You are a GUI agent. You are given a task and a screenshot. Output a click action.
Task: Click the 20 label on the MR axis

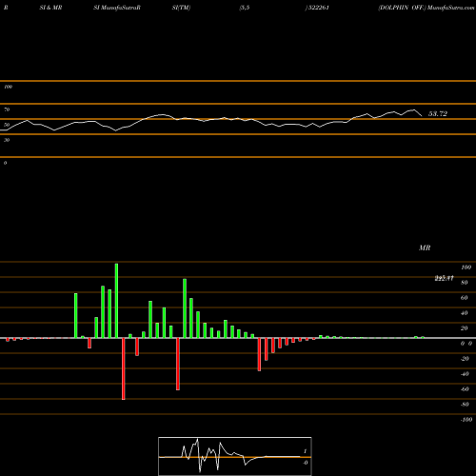[x=465, y=328]
